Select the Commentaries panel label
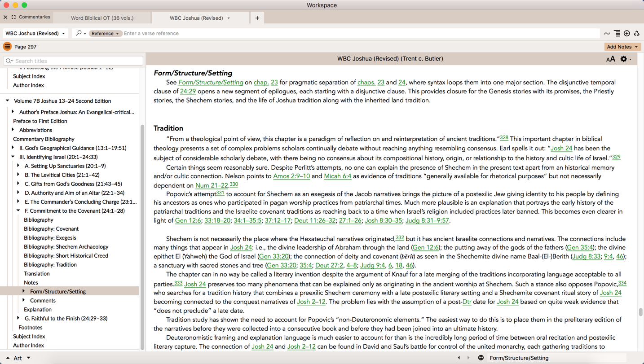Screen dimensions: 644x364 35,17
